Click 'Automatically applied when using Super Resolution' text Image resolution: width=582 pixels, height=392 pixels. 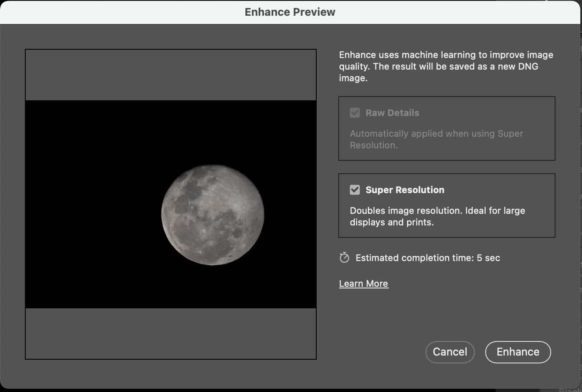point(436,139)
